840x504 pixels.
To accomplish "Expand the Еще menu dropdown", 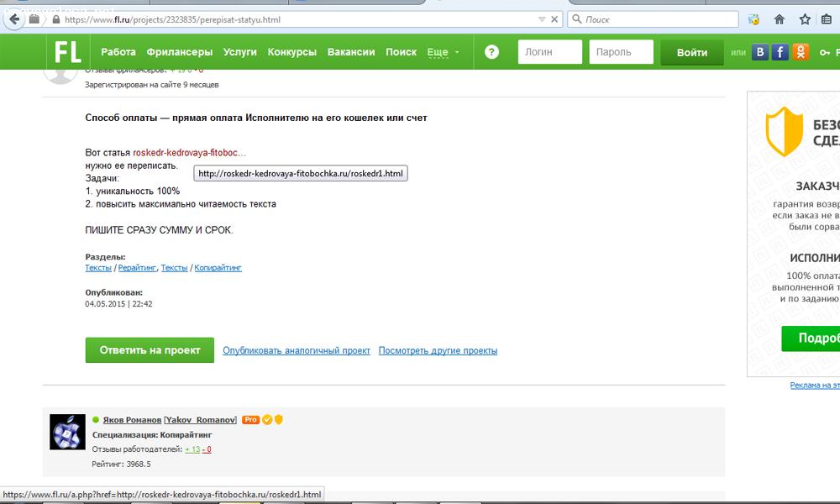I will point(443,52).
